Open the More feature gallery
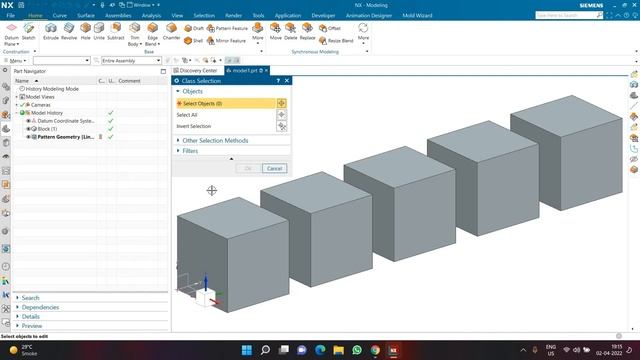 (258, 32)
